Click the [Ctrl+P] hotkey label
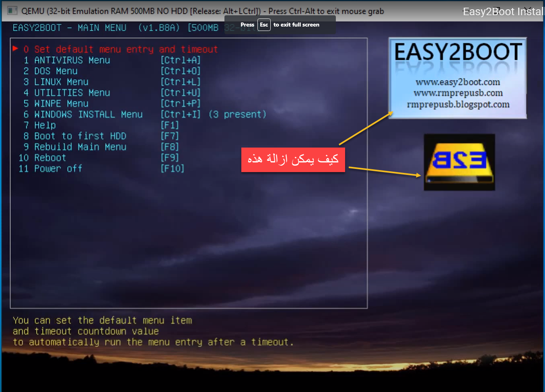The height and width of the screenshot is (392, 545). tap(181, 104)
